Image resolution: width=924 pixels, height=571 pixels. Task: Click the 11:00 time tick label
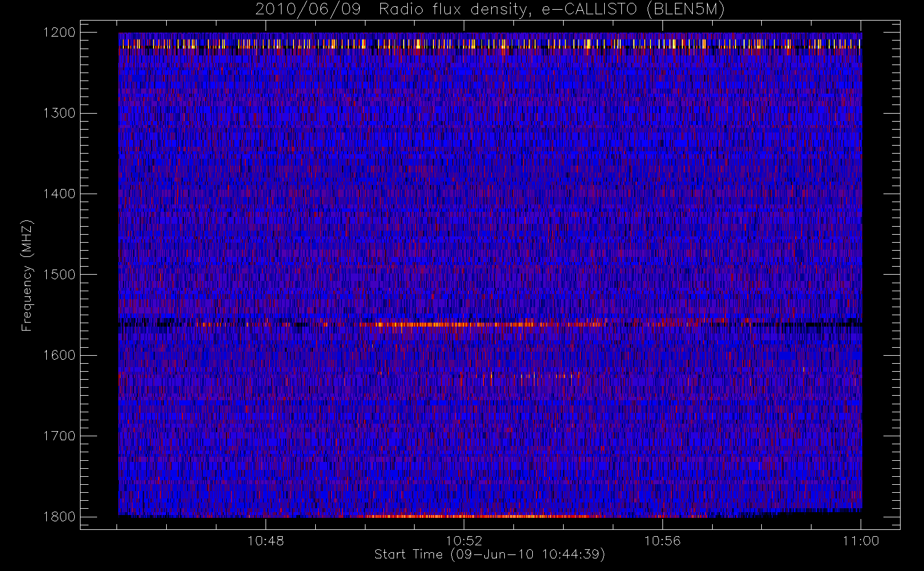pos(861,541)
